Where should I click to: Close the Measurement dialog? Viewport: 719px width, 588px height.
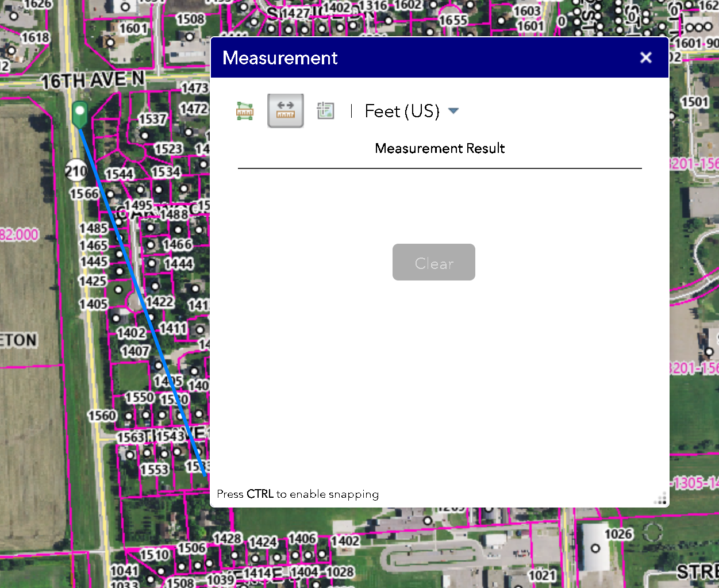click(x=646, y=57)
